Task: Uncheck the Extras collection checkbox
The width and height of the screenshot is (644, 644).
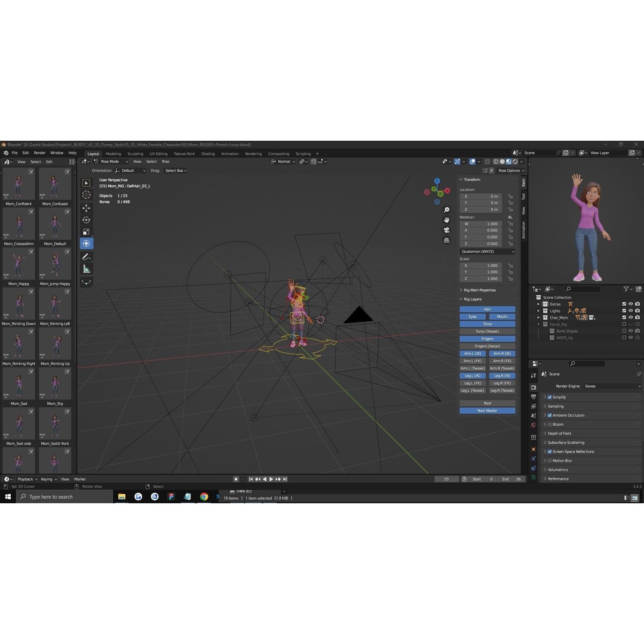Action: tap(624, 304)
